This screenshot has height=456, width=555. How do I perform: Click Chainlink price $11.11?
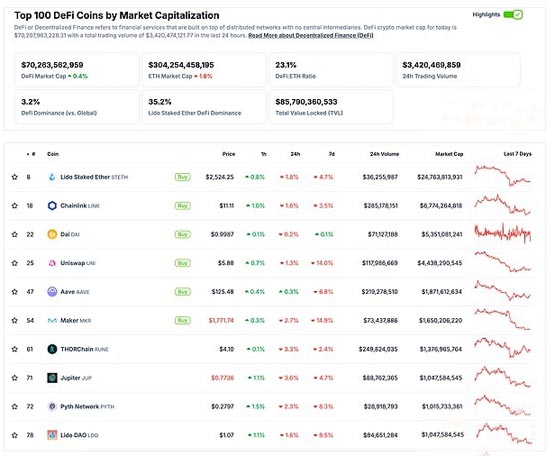227,206
